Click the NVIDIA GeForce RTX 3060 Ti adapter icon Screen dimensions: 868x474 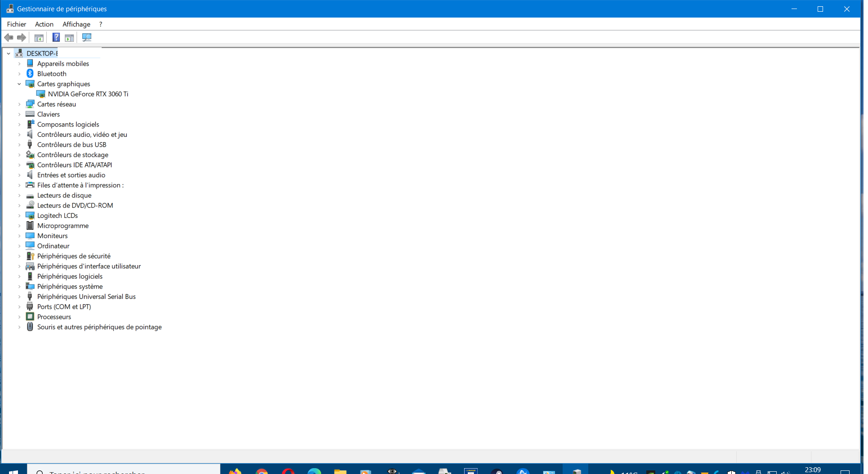pyautogui.click(x=41, y=94)
